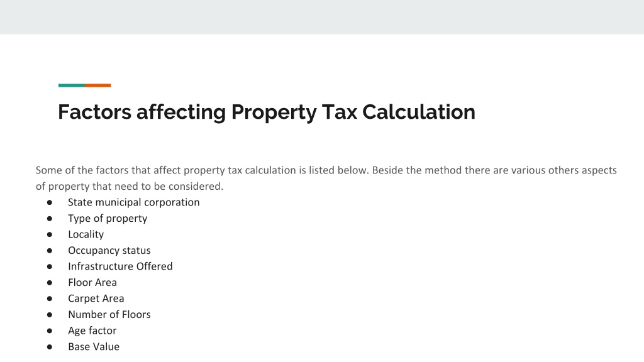Click the intro paragraph starting "Some of the factors"
The width and height of the screenshot is (644, 362).
(x=326, y=178)
